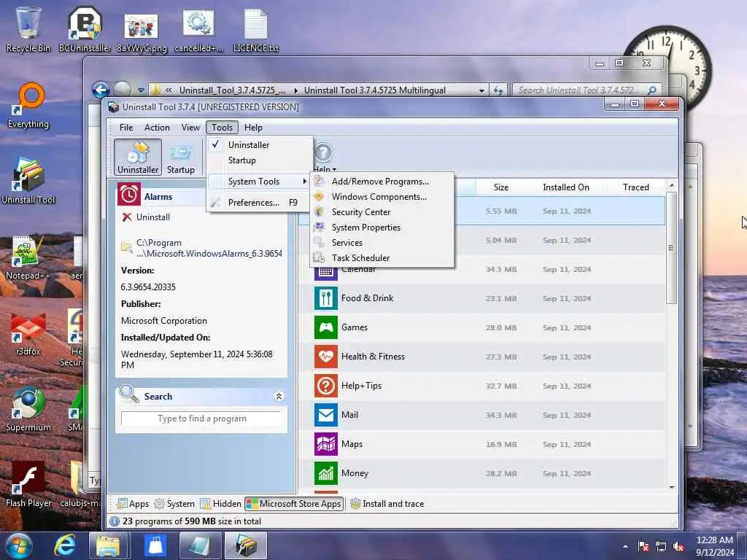Image resolution: width=747 pixels, height=560 pixels.
Task: Open Preferences from the Tools menu
Action: (x=260, y=203)
